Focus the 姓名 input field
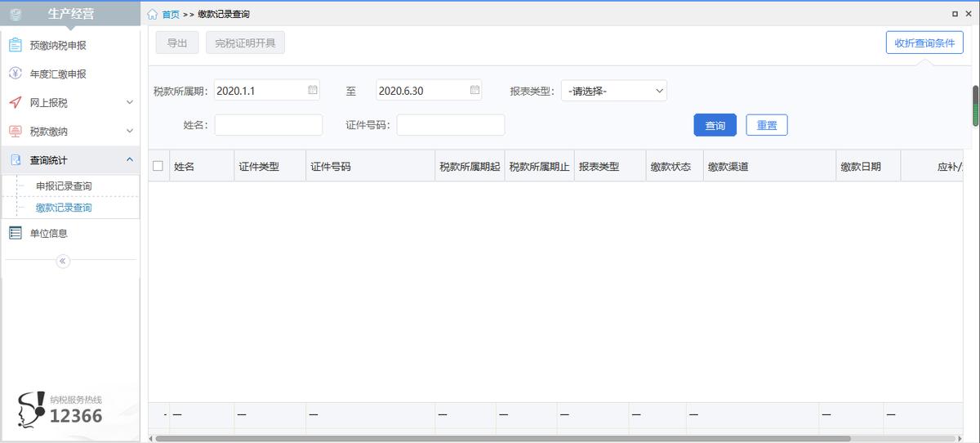The image size is (980, 443). click(x=269, y=125)
